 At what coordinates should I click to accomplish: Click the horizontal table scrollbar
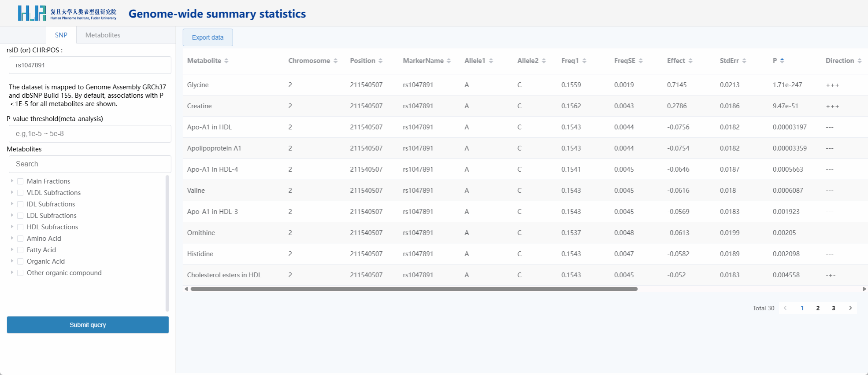click(x=414, y=289)
